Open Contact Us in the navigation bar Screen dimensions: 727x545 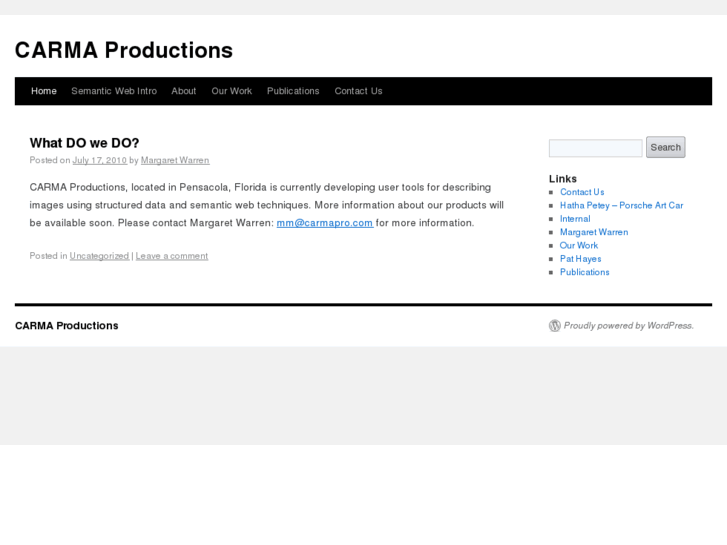(358, 91)
